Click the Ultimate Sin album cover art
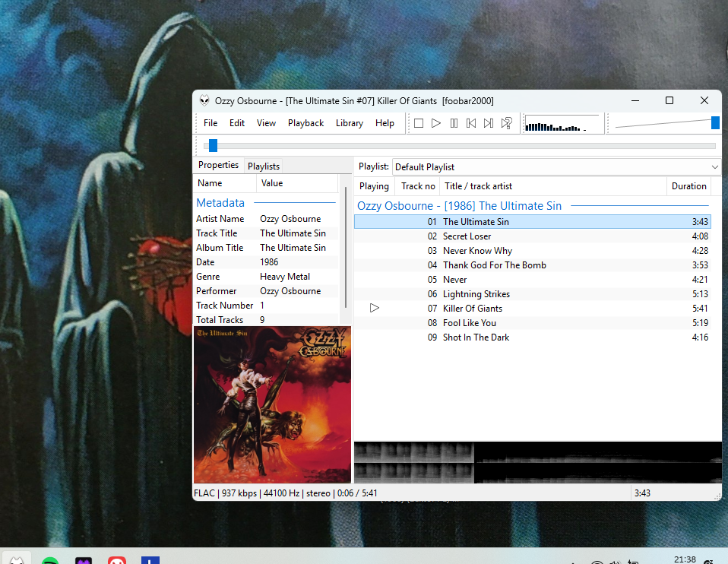728x564 pixels. [272, 404]
